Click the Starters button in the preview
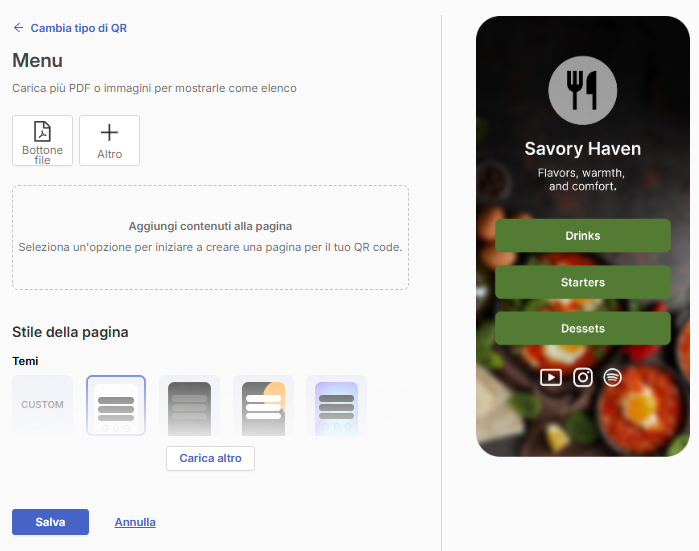 pos(583,282)
